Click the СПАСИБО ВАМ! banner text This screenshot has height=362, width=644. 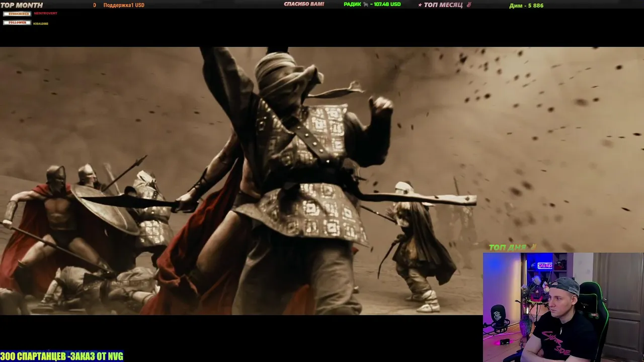coord(304,4)
